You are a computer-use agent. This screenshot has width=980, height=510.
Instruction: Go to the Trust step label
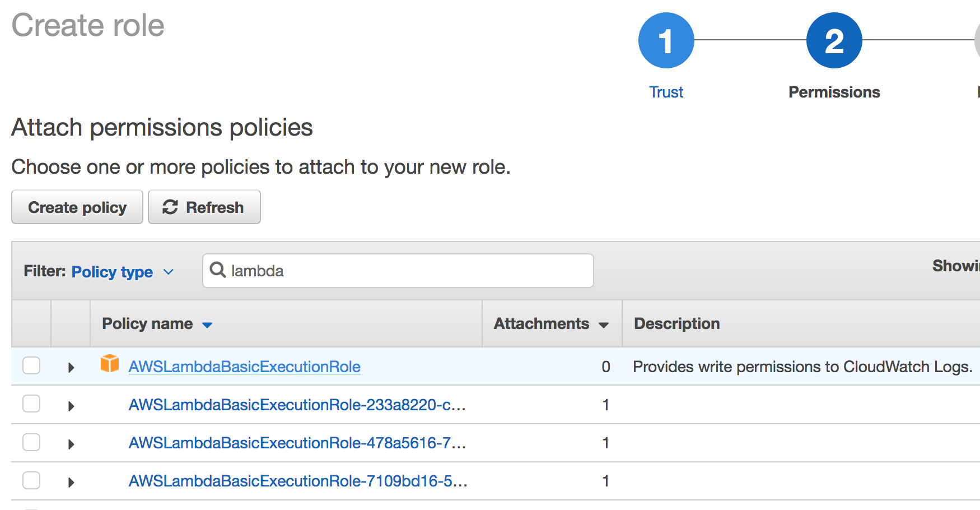(x=666, y=92)
